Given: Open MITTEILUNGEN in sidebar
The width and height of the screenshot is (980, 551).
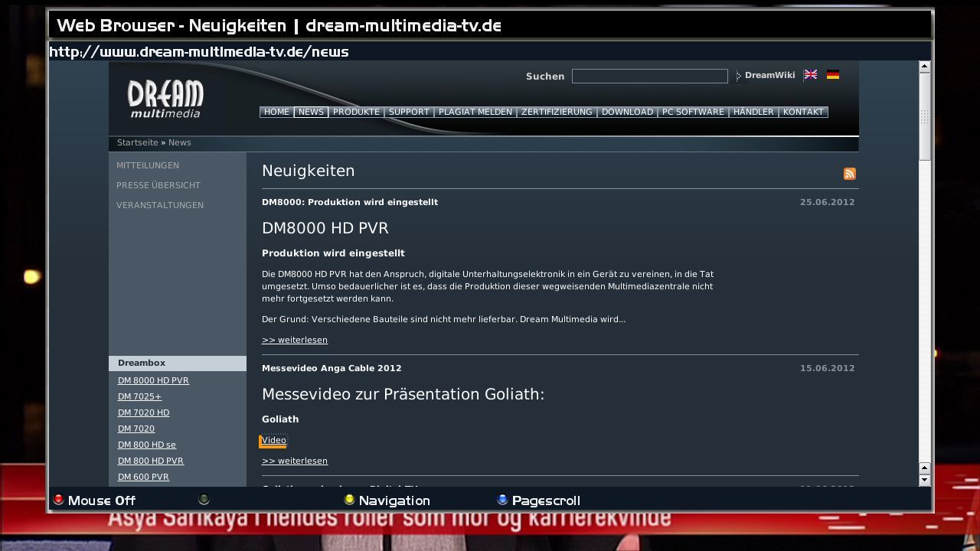Looking at the screenshot, I should click(148, 165).
